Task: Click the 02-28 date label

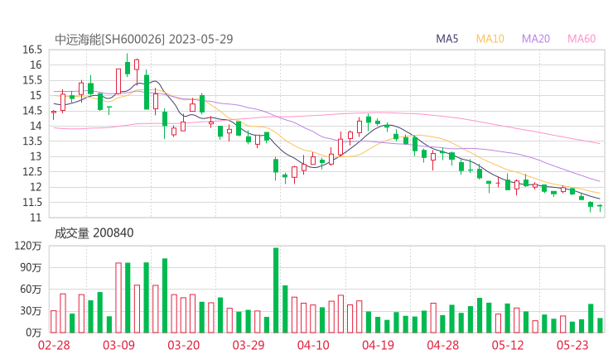Action: coord(54,345)
